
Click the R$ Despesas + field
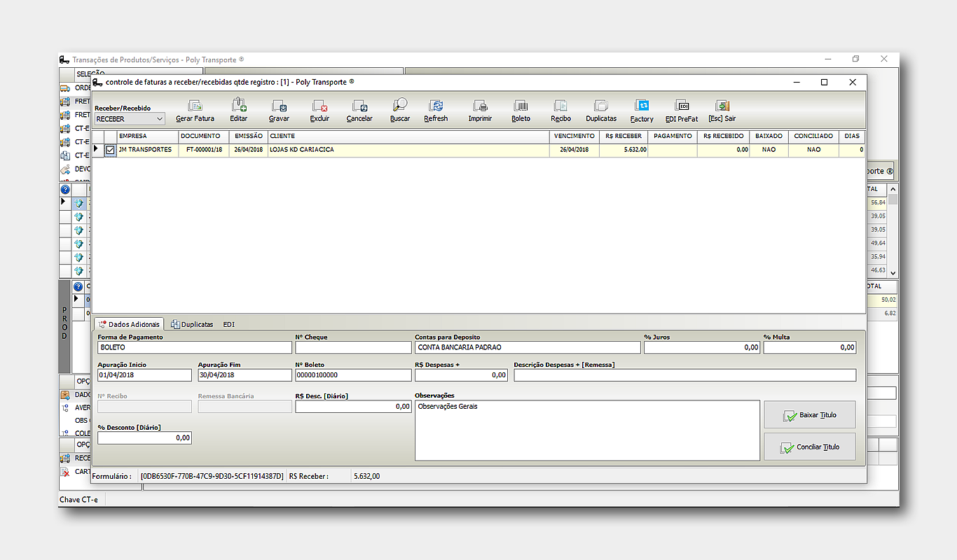coord(461,375)
